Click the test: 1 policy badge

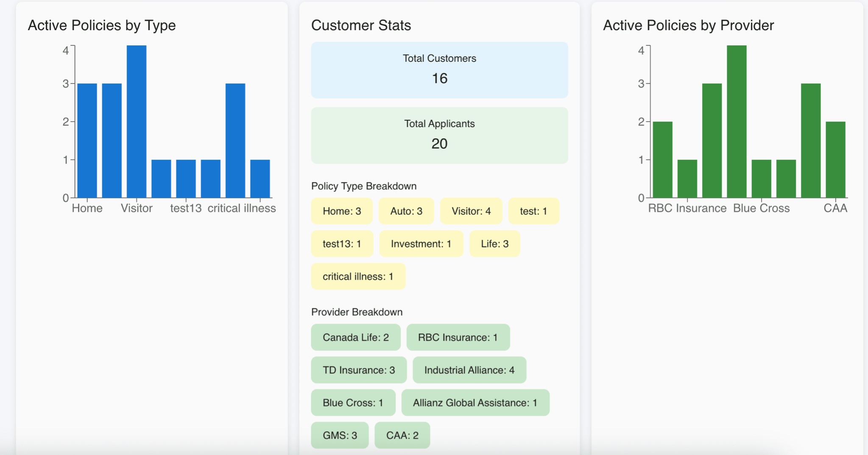click(533, 211)
